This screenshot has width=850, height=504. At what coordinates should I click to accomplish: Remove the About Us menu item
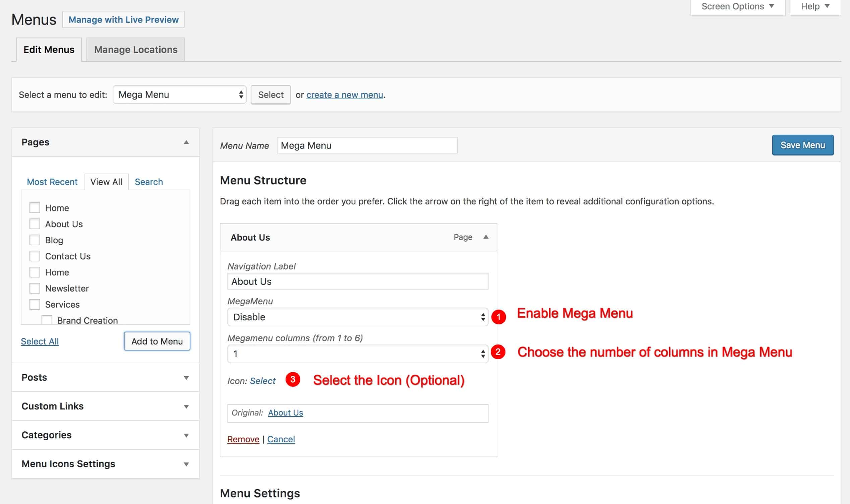[243, 439]
